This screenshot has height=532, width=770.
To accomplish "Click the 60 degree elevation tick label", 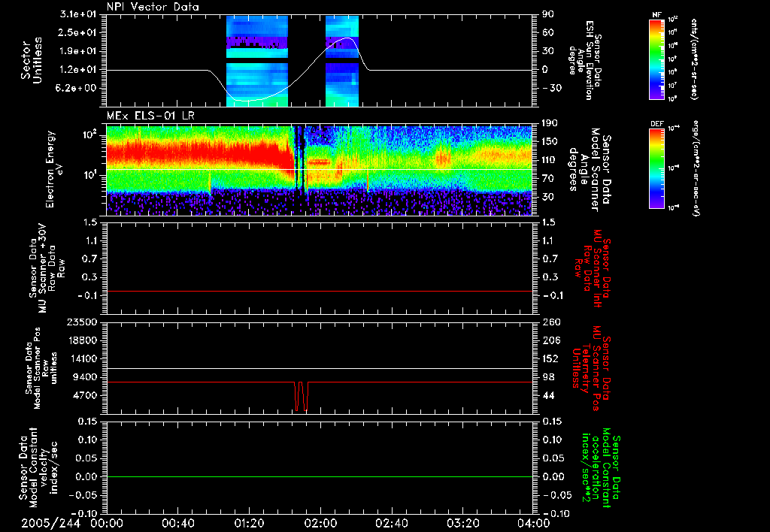I will (548, 32).
